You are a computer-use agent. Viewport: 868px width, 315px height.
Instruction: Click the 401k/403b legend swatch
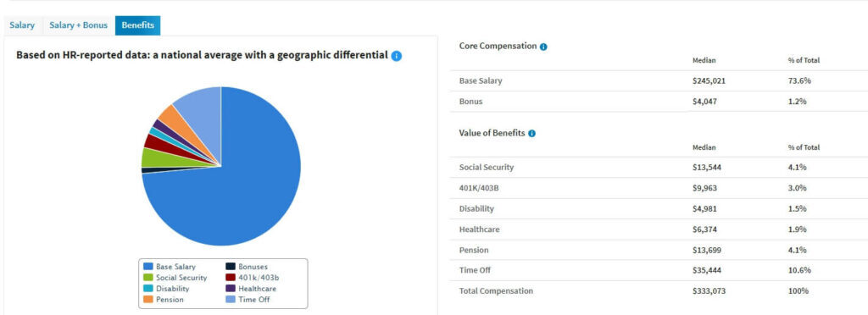(231, 278)
